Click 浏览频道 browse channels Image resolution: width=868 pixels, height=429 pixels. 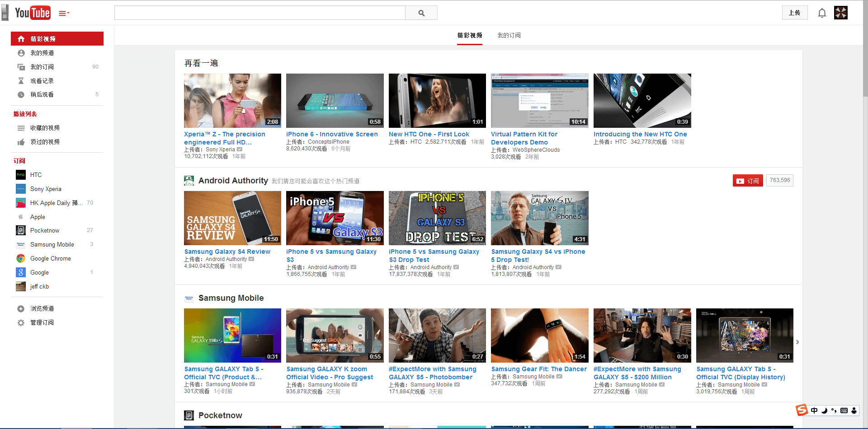57,308
